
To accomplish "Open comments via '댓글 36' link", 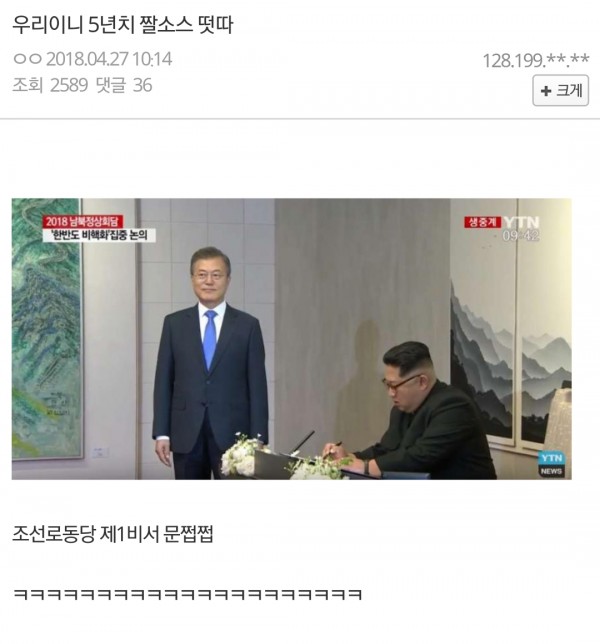I will pyautogui.click(x=124, y=85).
